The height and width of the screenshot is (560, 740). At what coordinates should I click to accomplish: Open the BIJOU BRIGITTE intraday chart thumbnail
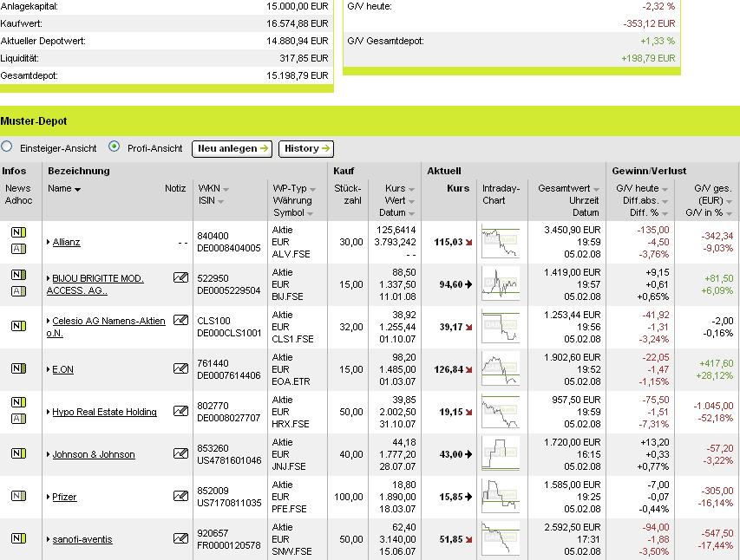(x=501, y=284)
